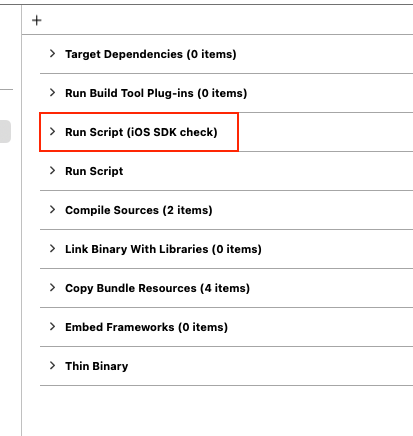Select Copy Bundle Resources (4 items) title
The image size is (413, 436).
point(157,288)
